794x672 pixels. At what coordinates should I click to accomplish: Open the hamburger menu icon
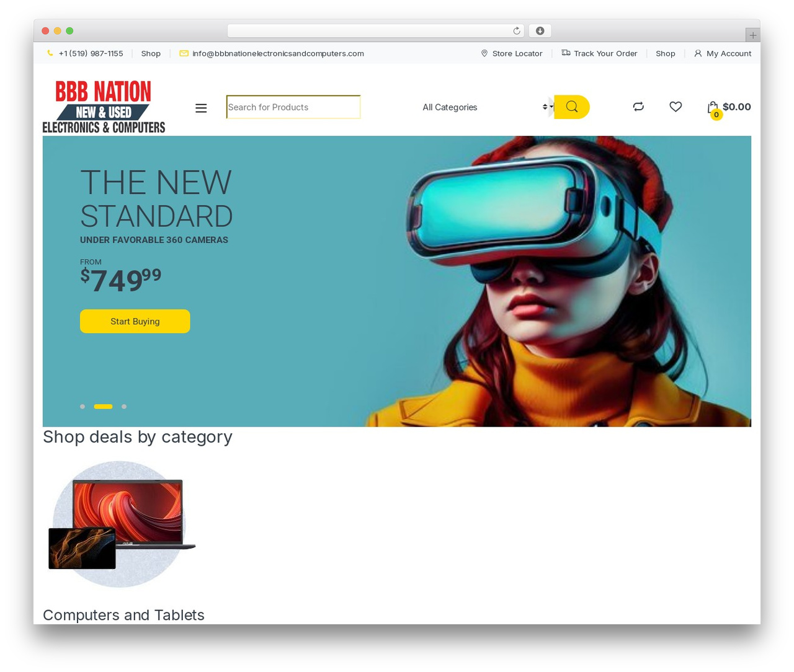coord(201,108)
